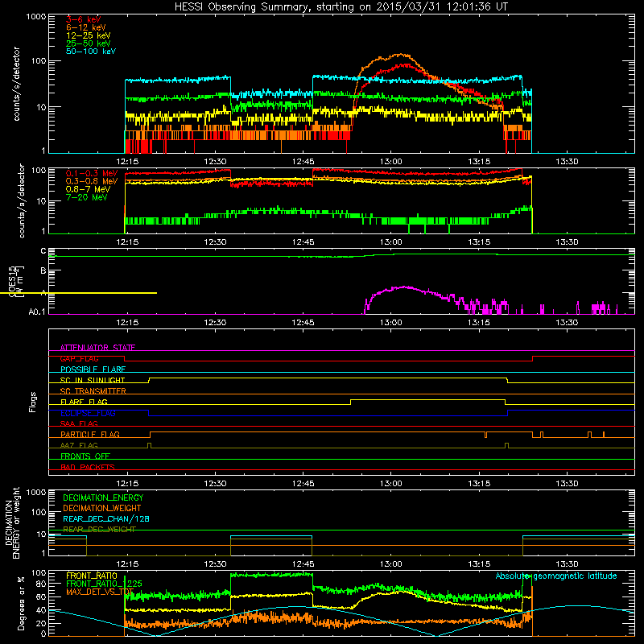This screenshot has width=644, height=644.
Task: Select the C level label on the GOES panel
Action: tap(43, 251)
